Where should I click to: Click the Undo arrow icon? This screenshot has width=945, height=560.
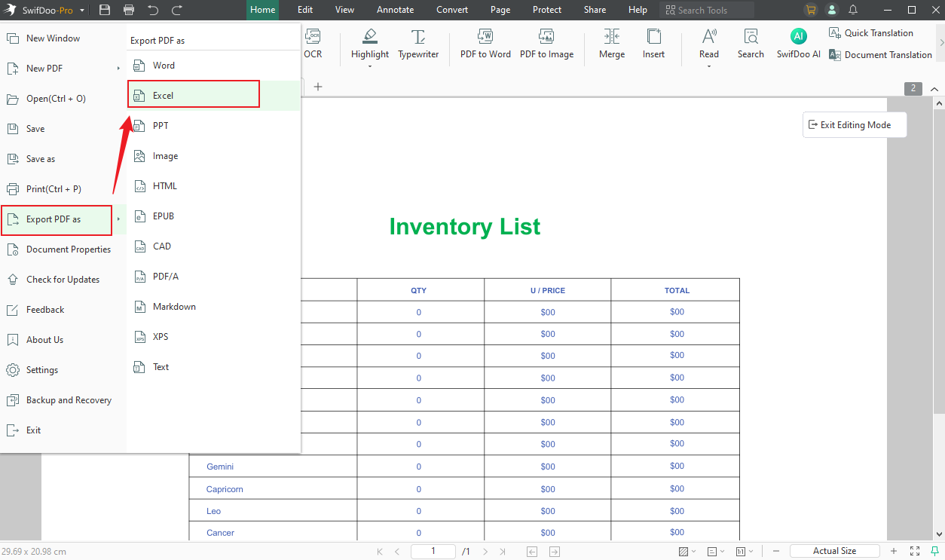153,10
